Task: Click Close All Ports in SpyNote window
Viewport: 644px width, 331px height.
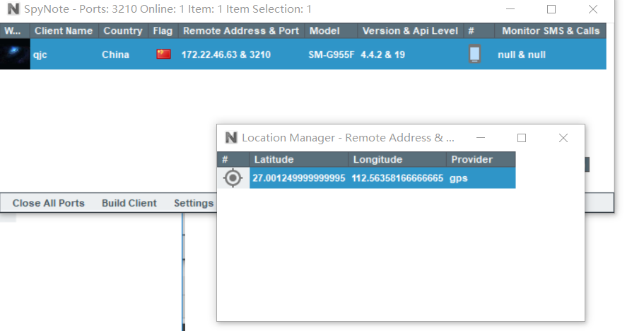Action: [x=49, y=203]
